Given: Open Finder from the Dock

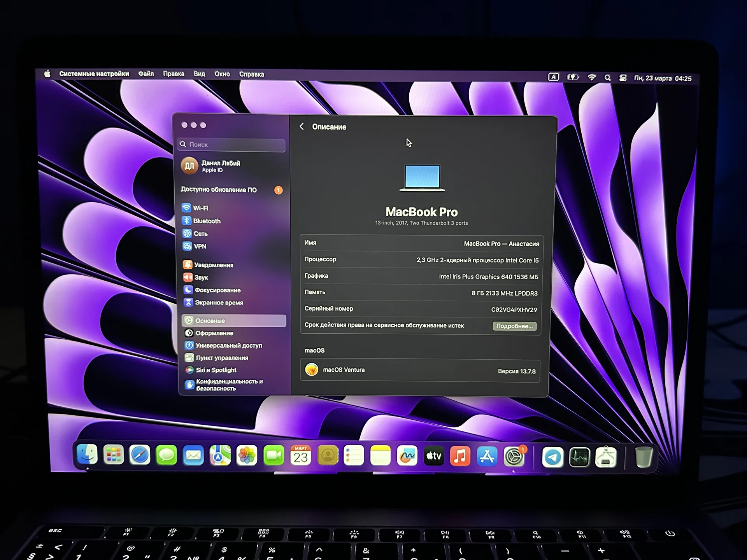Looking at the screenshot, I should click(87, 454).
